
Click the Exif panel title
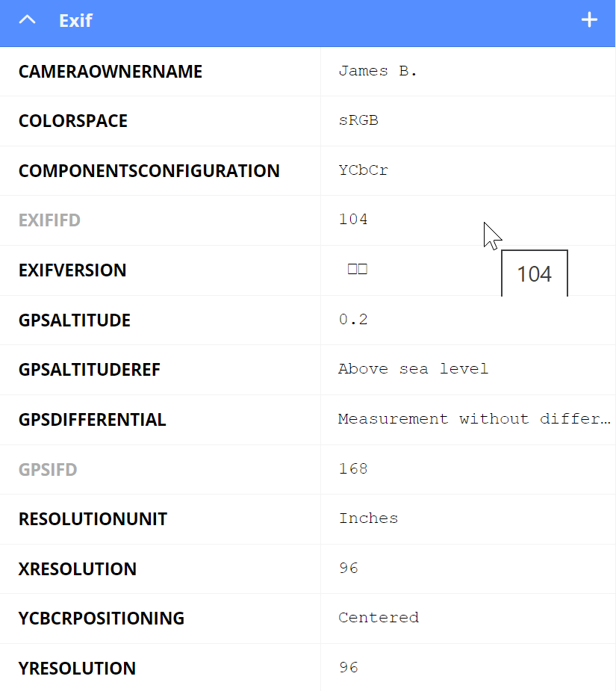pos(75,21)
